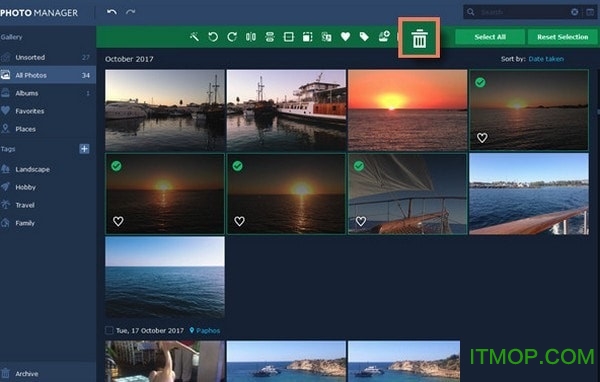Uncheck the first sunset in second row
600x382 pixels.
click(116, 166)
